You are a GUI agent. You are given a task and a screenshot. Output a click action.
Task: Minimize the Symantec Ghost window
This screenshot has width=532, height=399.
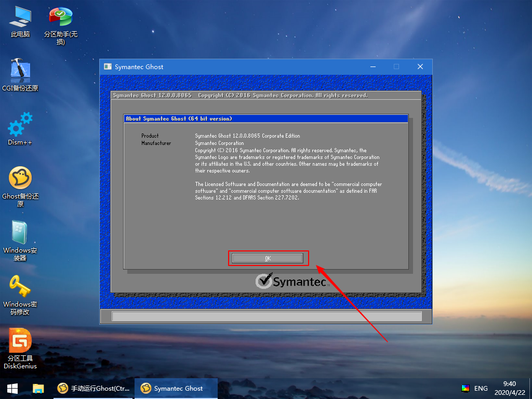point(373,67)
